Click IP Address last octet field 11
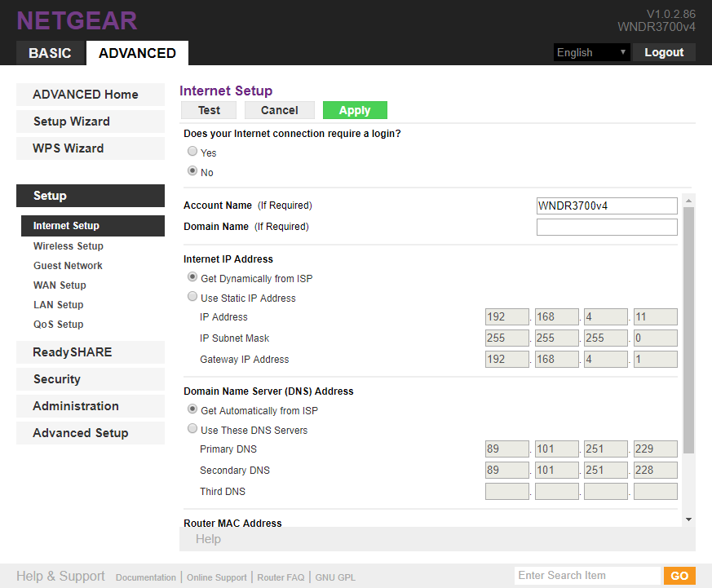Viewport: 712px width, 588px height. click(655, 317)
